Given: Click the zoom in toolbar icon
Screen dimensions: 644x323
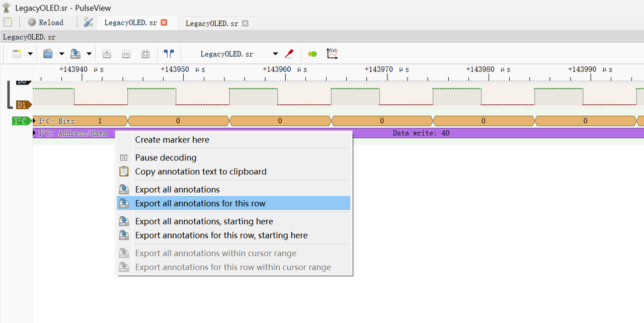Looking at the screenshot, I should click(x=107, y=54).
